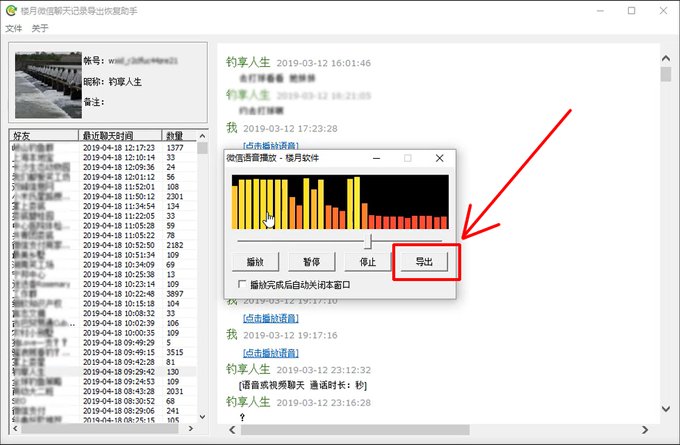Viewport: 680px width, 445px height.
Task: Open the 关于 menu
Action: (x=40, y=28)
